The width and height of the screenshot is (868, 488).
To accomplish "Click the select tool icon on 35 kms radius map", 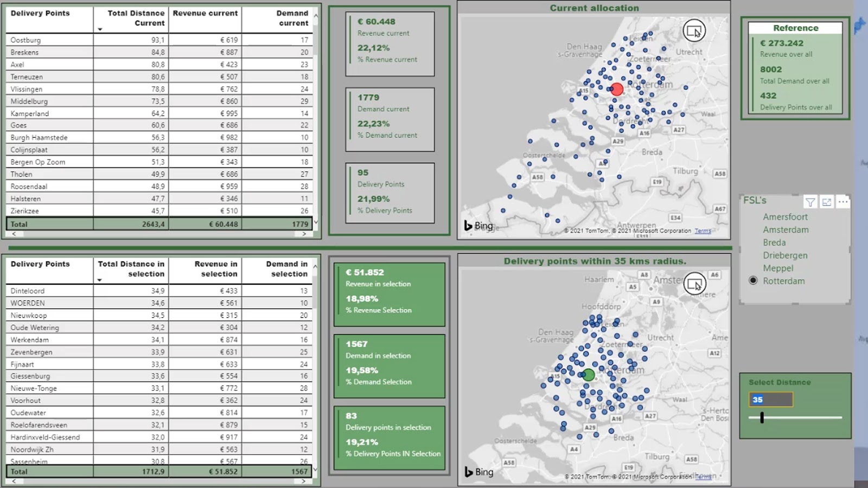I will [x=694, y=284].
